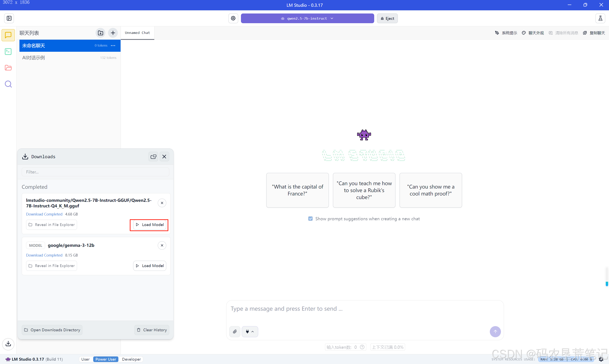Click the Downloads Filter input field
Image resolution: width=609 pixels, height=364 pixels.
tap(95, 172)
